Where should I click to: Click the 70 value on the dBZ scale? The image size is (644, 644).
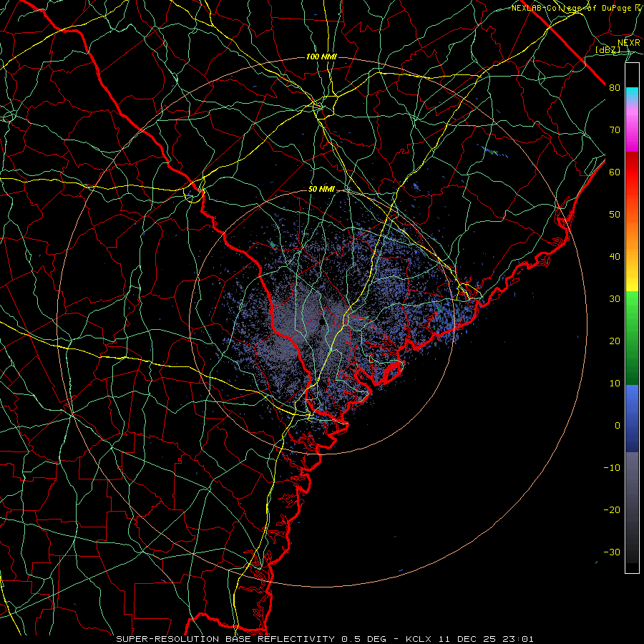(615, 130)
